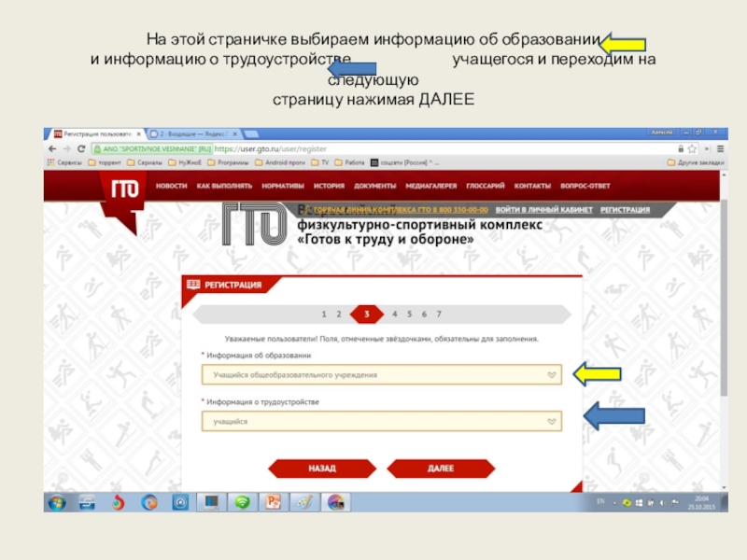Open the ИСТОРИЯ menu item
The image size is (747, 560).
point(329,186)
